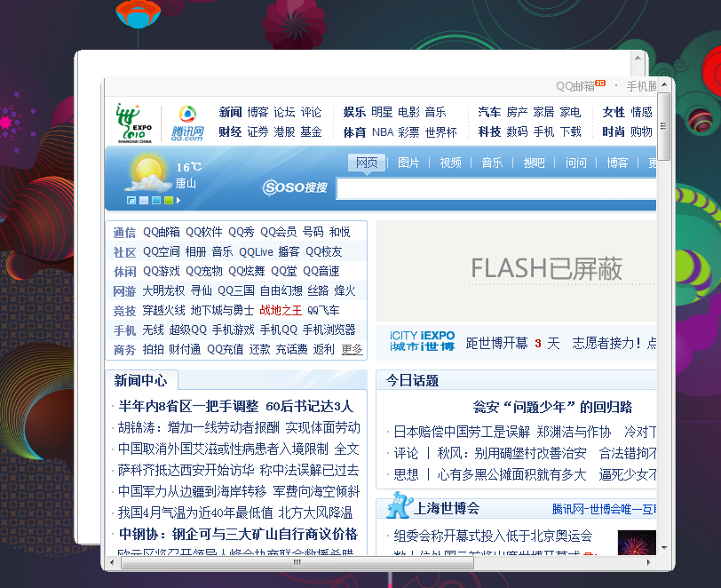Open the 大明龙权 game link

163,290
